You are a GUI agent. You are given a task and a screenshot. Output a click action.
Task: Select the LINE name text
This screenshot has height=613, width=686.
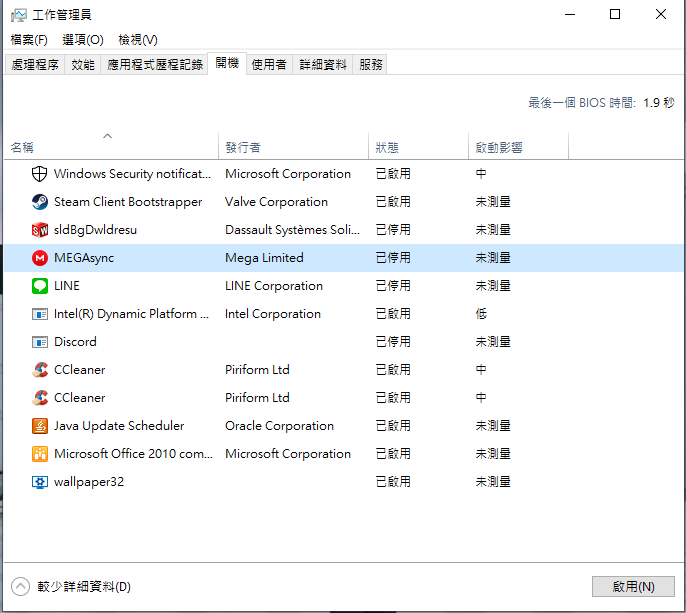[x=66, y=286]
